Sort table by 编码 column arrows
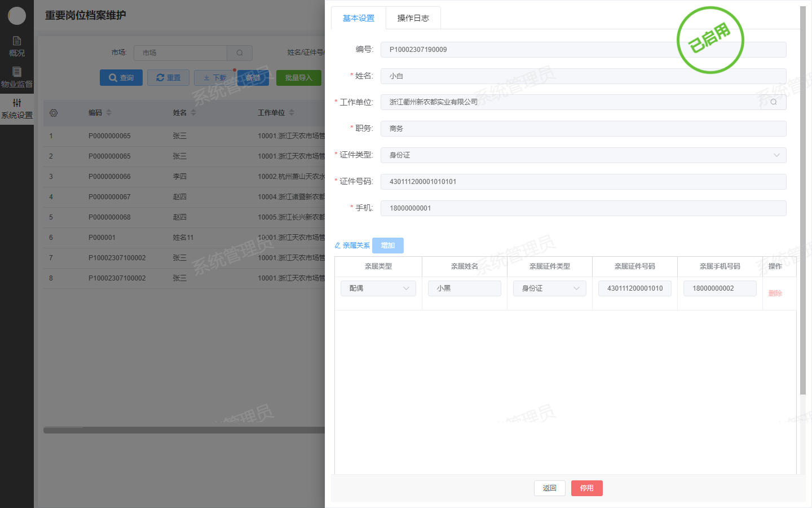Viewport: 812px width, 508px height. tap(109, 113)
